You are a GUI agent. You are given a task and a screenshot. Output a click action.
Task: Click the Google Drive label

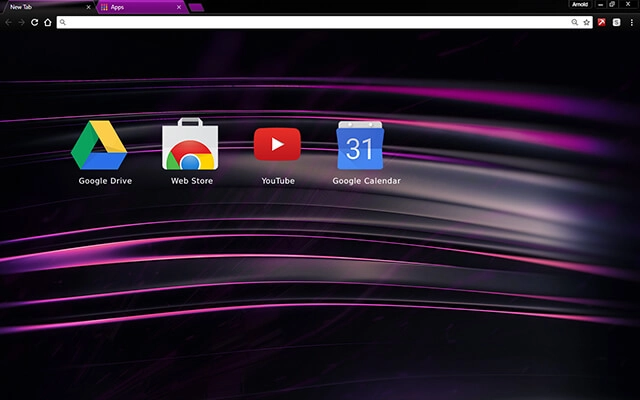105,181
